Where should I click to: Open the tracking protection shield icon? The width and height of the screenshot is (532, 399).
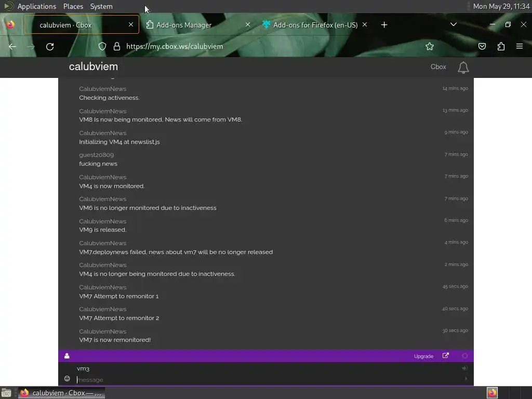coord(102,46)
